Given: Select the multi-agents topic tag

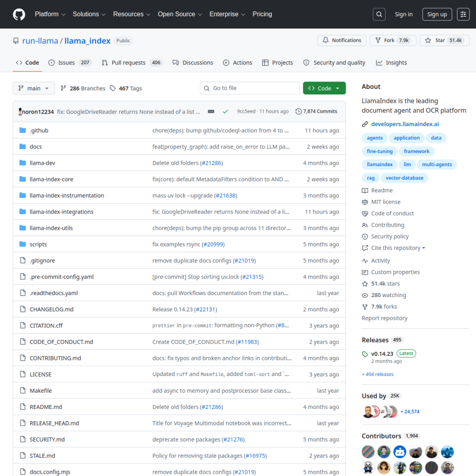Looking at the screenshot, I should (437, 165).
